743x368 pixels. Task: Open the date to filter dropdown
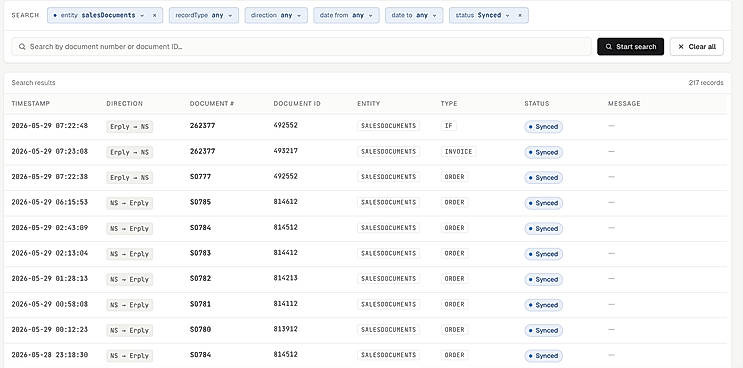[414, 15]
